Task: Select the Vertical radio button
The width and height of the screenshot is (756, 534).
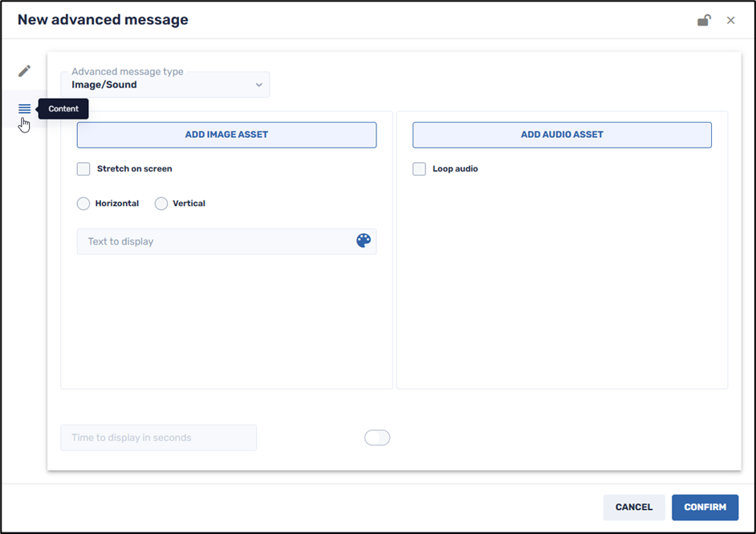Action: 161,204
